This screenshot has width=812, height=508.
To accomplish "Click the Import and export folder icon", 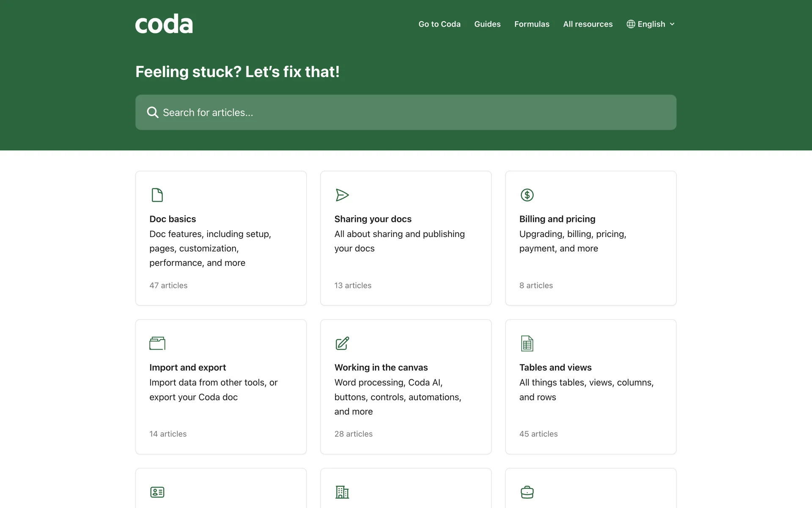I will (x=157, y=343).
